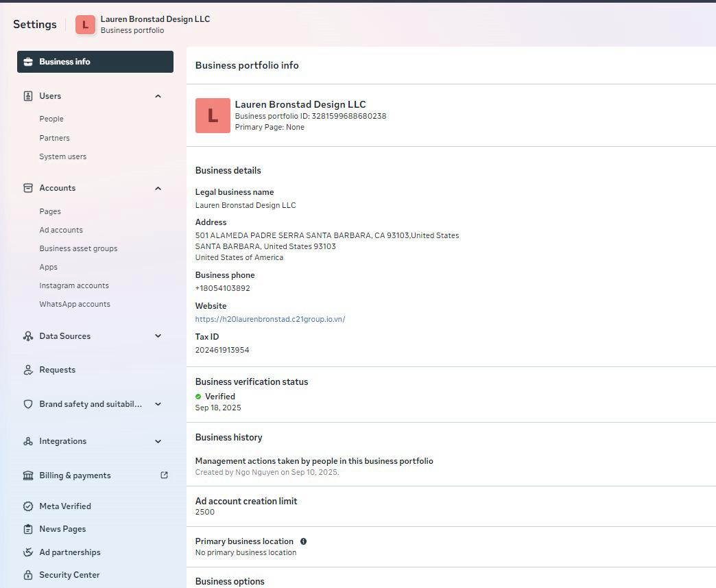Click the News Pages clipboard icon
Viewport: 716px width, 588px height.
coord(28,529)
